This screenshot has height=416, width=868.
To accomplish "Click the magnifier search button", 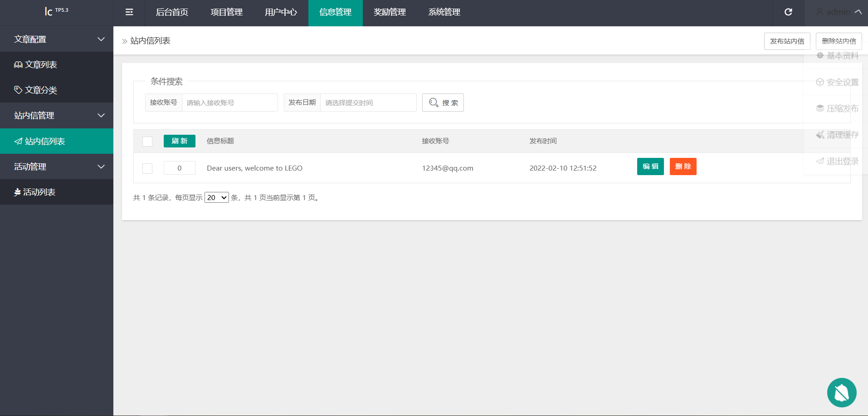I will click(x=443, y=103).
